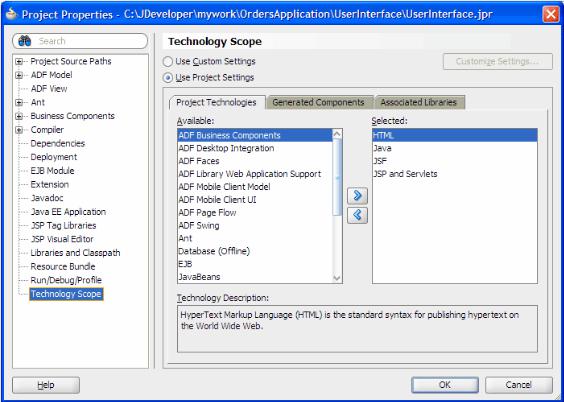Select ADF Mobile Client Model item
Viewport: 564px width, 402px height.
255,187
